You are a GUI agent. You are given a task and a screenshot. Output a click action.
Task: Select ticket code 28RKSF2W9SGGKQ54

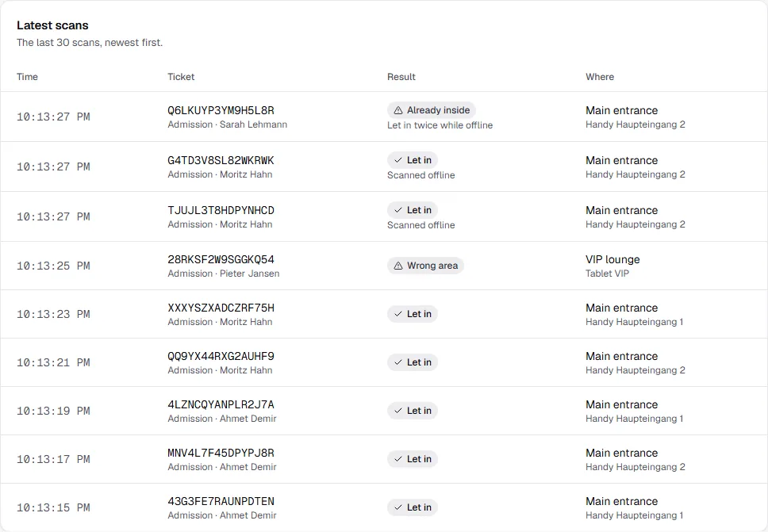click(221, 259)
